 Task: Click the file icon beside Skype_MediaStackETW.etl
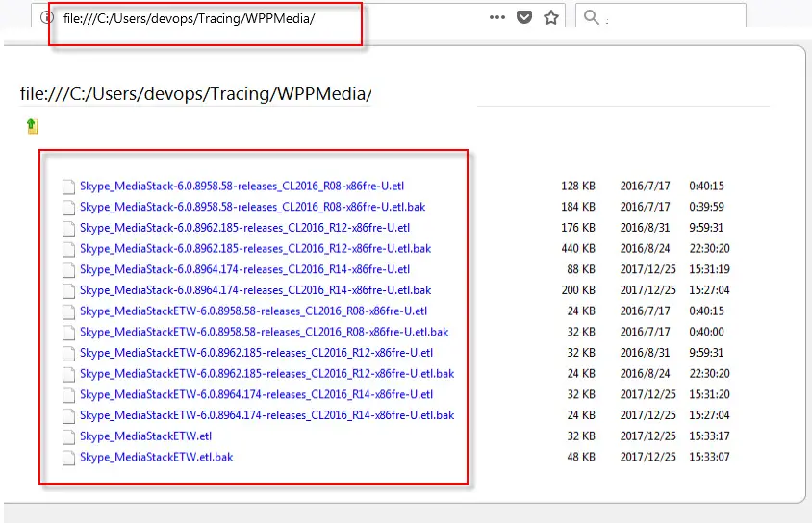[x=68, y=436]
